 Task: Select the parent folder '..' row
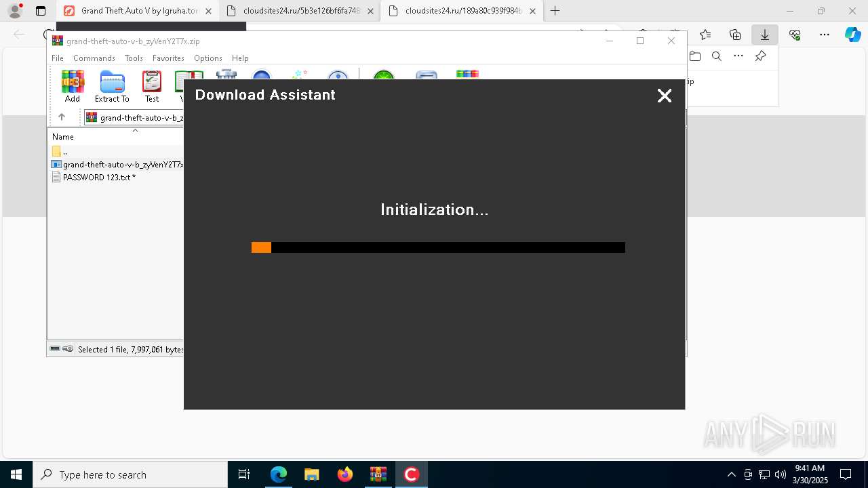[116, 152]
